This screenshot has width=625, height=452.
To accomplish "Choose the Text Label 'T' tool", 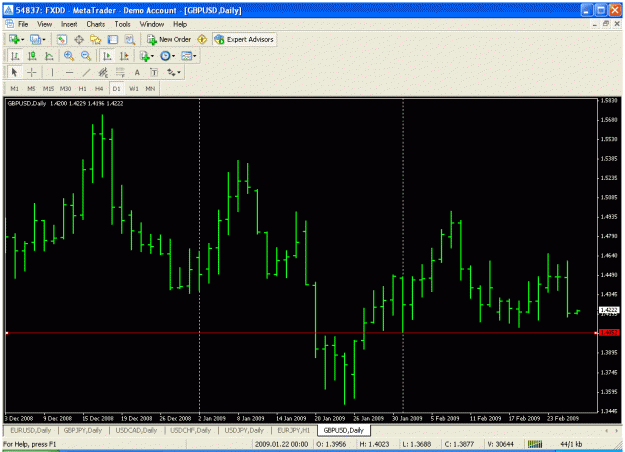I will click(x=154, y=72).
